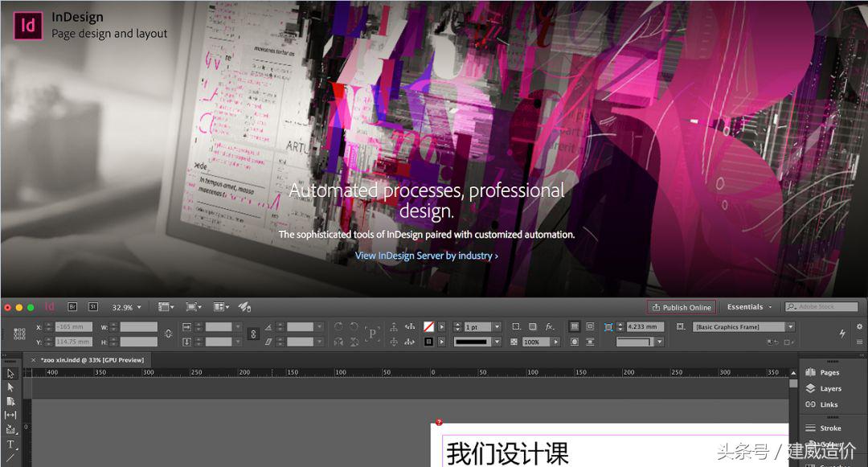Open Adobe Bridge from the application bar
The height and width of the screenshot is (467, 868).
[72, 306]
